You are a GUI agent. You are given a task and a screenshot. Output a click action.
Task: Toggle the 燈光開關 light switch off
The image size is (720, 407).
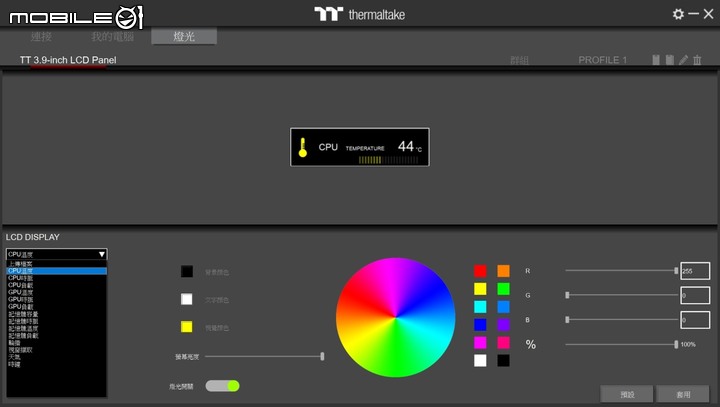(x=222, y=386)
